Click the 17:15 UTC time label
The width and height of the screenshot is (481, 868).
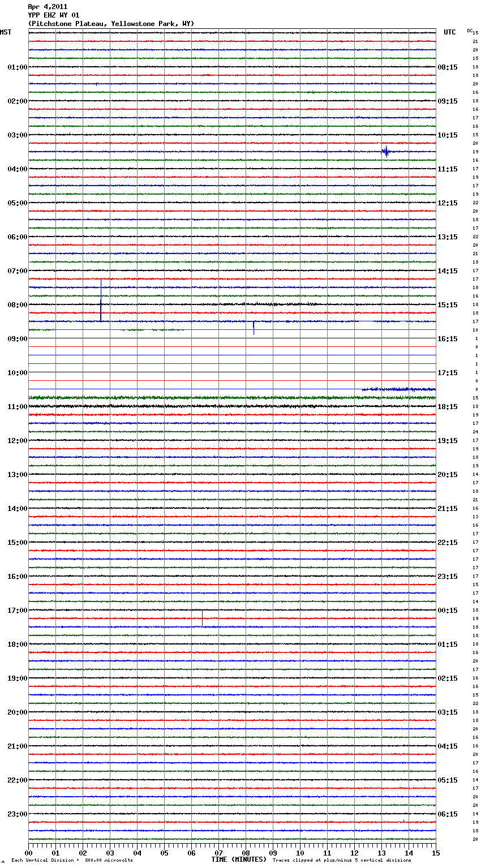[448, 373]
